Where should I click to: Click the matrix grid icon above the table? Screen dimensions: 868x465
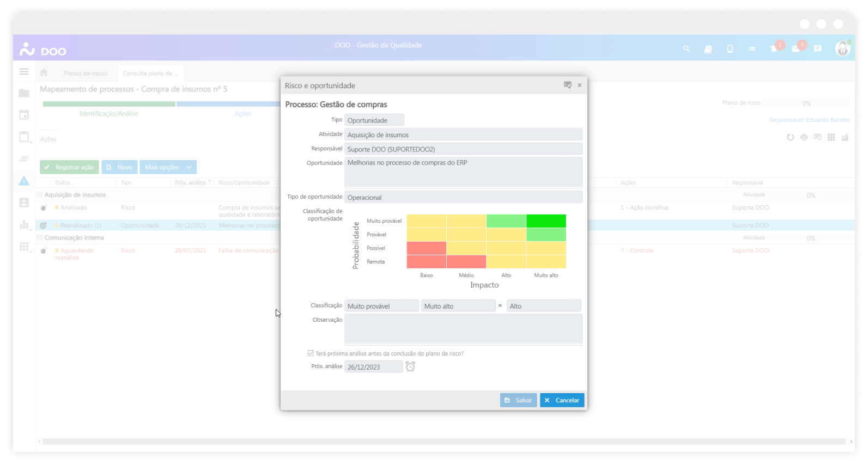point(831,137)
